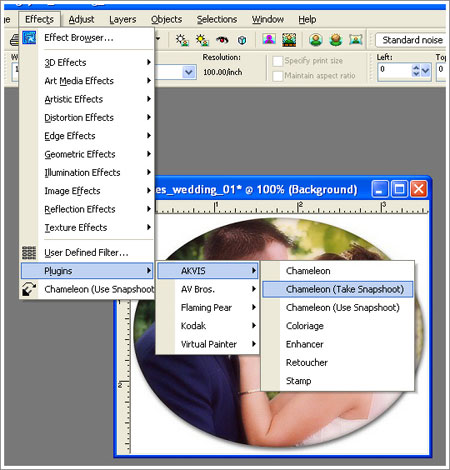Open the Selections menu
The image size is (450, 470).
click(x=217, y=19)
